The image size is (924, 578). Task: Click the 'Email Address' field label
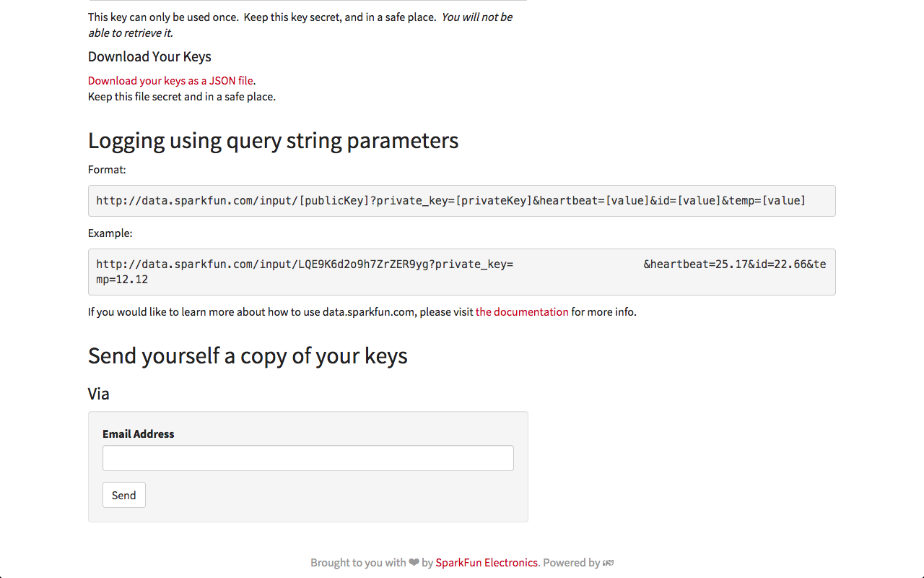pyautogui.click(x=139, y=434)
